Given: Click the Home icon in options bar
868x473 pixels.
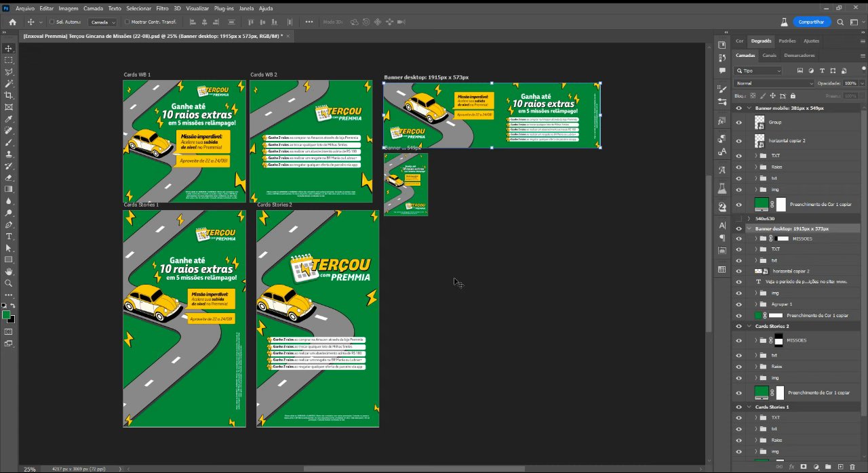Looking at the screenshot, I should click(12, 22).
